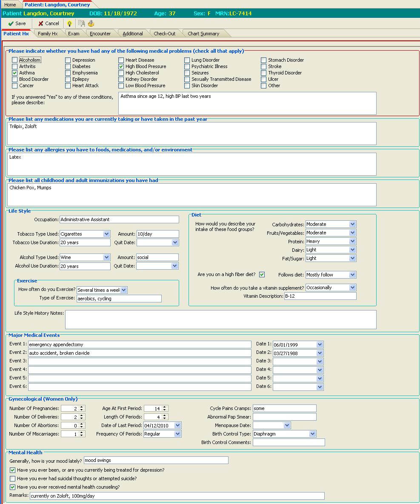Open the Chart Summary tab

pos(204,33)
